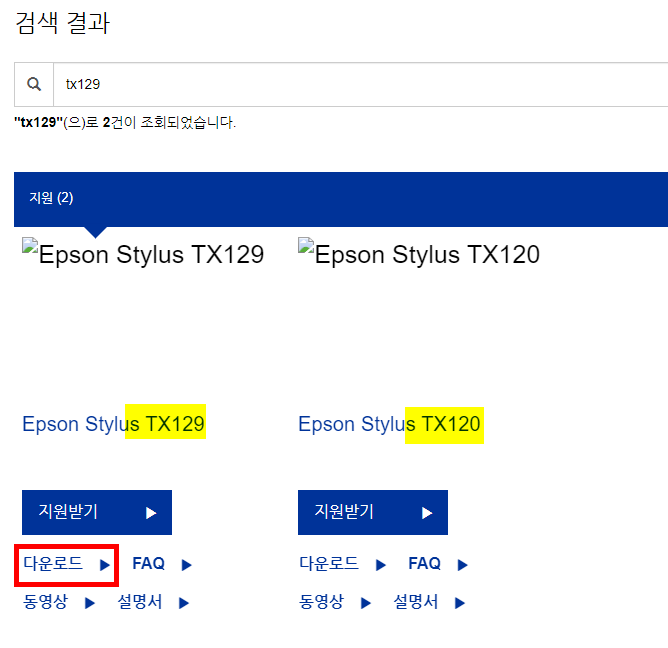Select the 지원 (2) results tab

coord(51,198)
